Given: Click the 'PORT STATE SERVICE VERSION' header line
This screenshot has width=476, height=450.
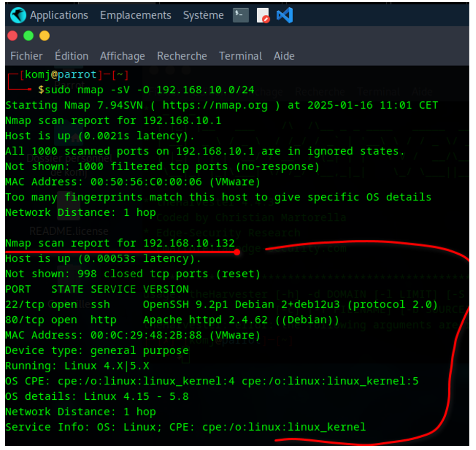Looking at the screenshot, I should (97, 289).
